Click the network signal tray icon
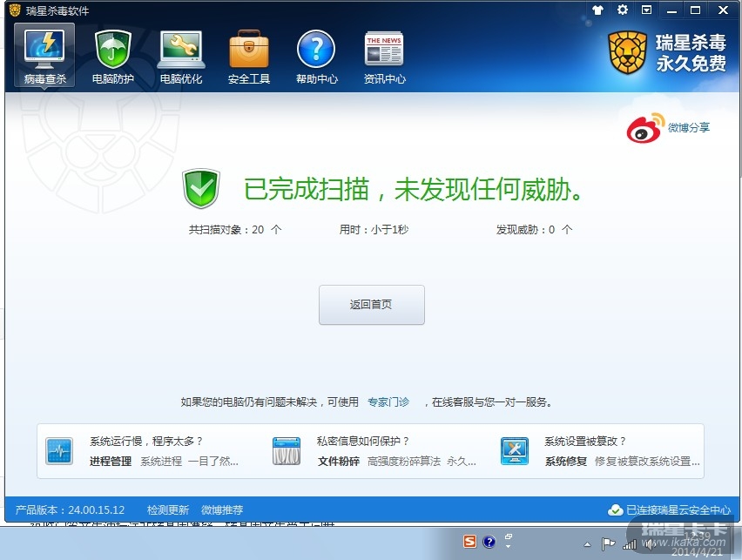Viewport: 742px width, 560px height. tap(630, 544)
